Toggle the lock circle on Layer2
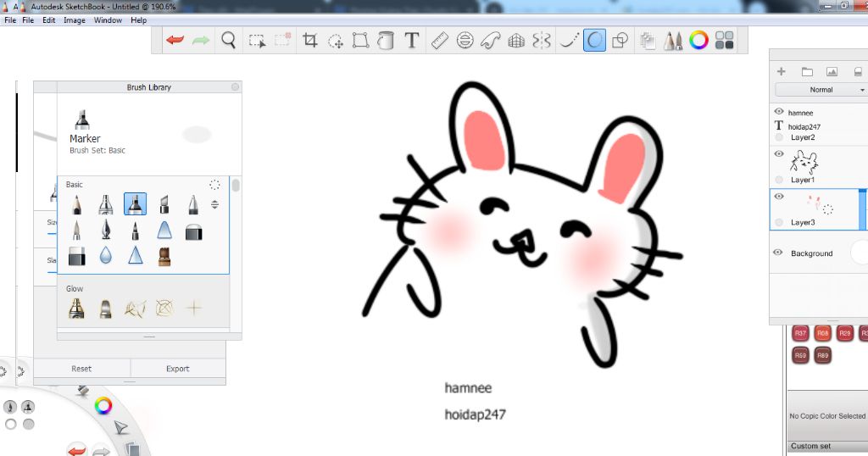The width and height of the screenshot is (868, 456). pos(779,137)
